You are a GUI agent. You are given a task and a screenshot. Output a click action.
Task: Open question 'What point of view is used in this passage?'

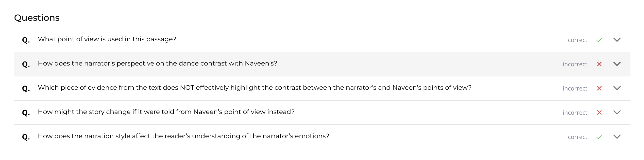[x=107, y=39]
